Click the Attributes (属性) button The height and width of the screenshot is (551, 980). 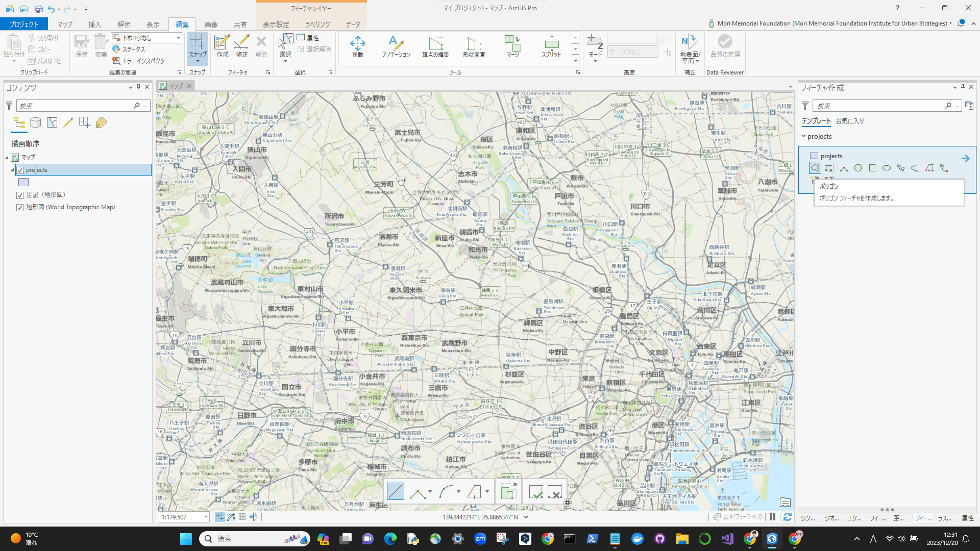pos(308,38)
